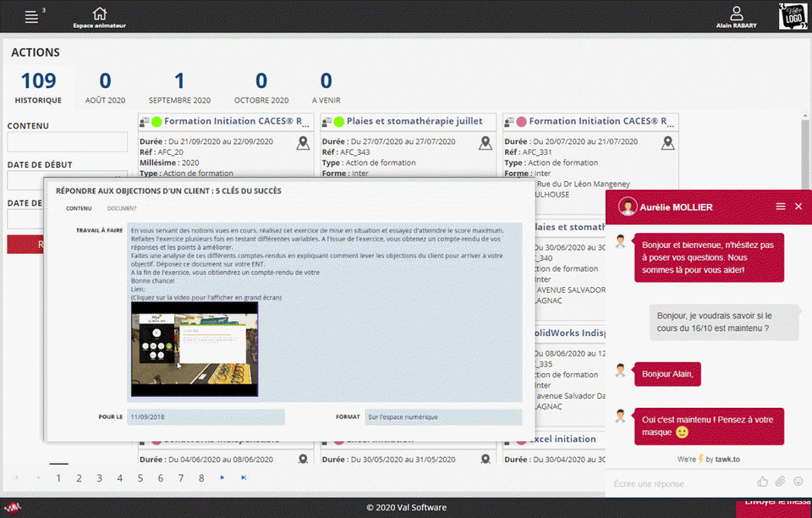This screenshot has width=812, height=518.
Task: Jump to last page arrow
Action: point(244,477)
